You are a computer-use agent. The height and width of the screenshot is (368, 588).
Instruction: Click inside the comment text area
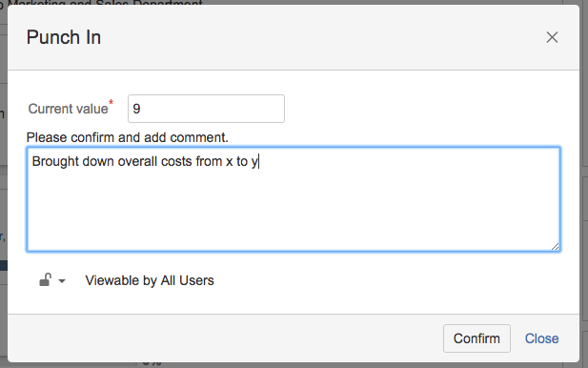[294, 199]
